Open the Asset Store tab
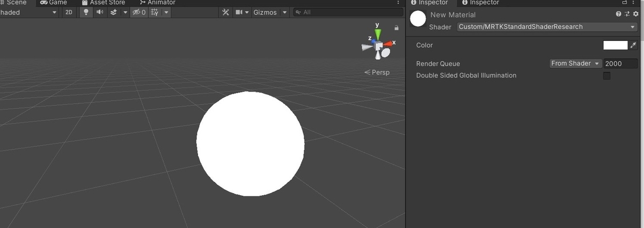Image resolution: width=644 pixels, height=228 pixels. tap(103, 3)
